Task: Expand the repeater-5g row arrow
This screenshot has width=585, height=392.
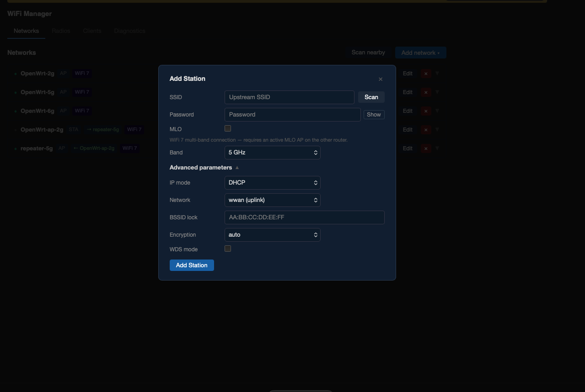Action: click(437, 148)
